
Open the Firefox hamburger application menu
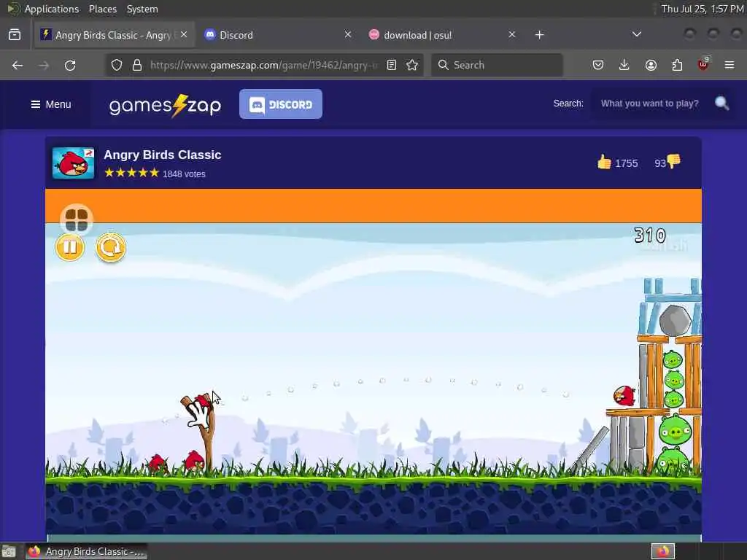pos(729,65)
